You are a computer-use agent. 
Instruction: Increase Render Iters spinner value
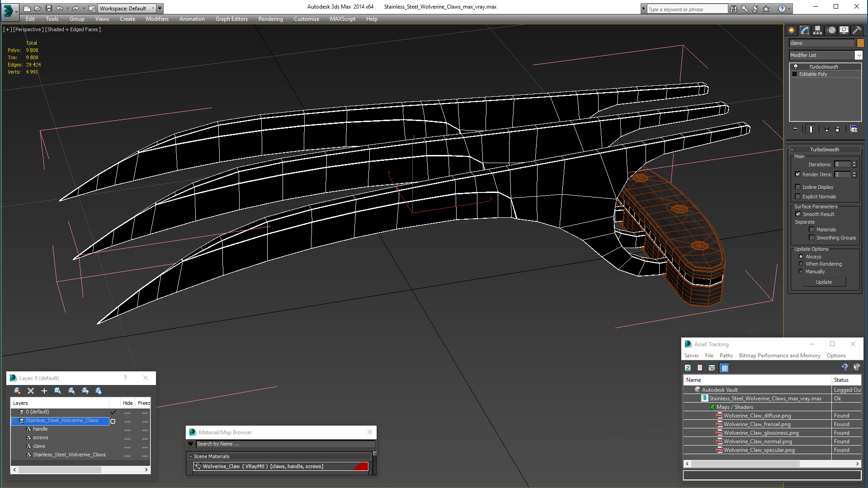click(854, 173)
